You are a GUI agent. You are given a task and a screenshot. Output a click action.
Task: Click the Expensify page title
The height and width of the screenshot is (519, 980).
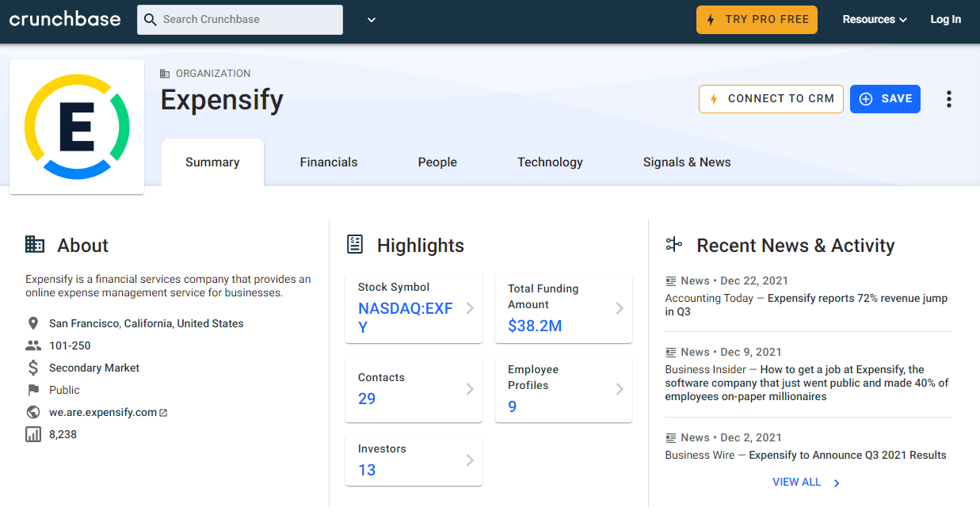[222, 101]
